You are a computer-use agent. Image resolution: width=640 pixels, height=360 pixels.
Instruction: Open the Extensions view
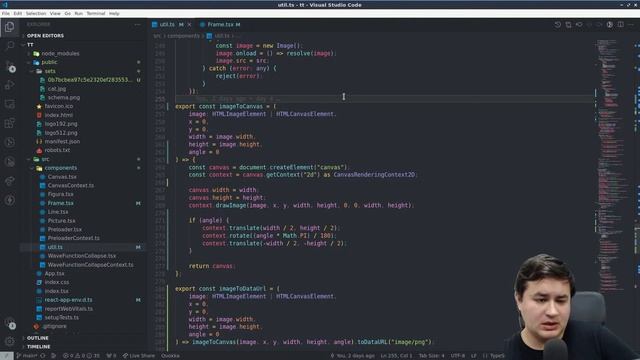coord(9,123)
